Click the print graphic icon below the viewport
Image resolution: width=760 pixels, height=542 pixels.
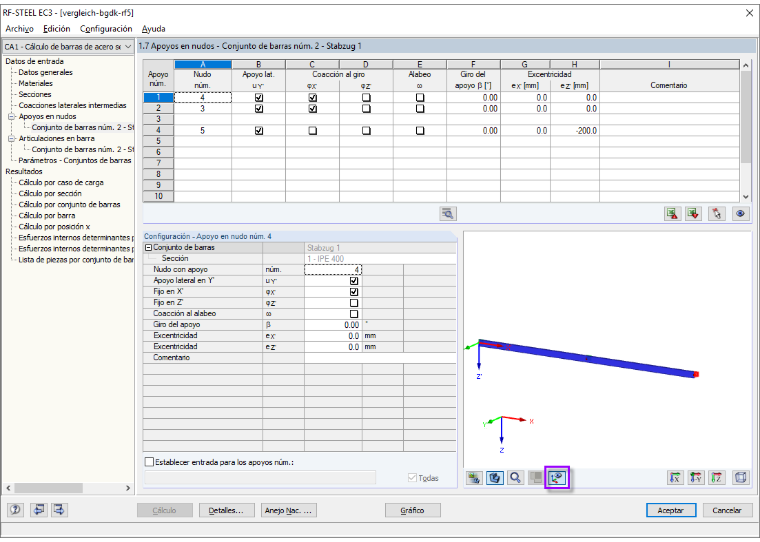coord(474,478)
